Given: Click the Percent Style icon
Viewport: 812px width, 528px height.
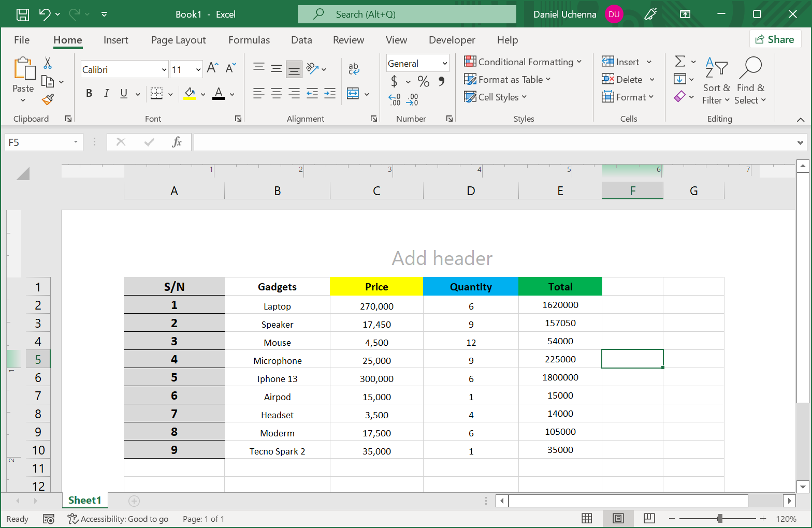Looking at the screenshot, I should (x=423, y=81).
